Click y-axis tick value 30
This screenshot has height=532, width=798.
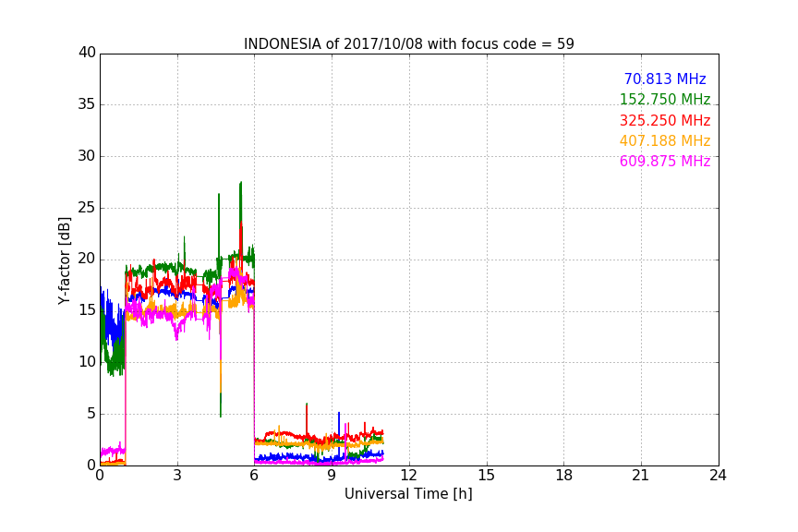click(87, 156)
